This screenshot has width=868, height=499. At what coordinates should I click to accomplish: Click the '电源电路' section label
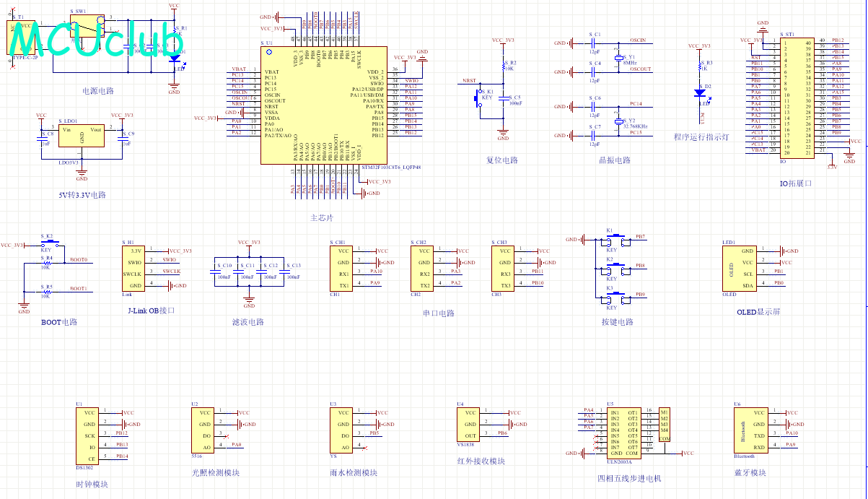(x=97, y=91)
